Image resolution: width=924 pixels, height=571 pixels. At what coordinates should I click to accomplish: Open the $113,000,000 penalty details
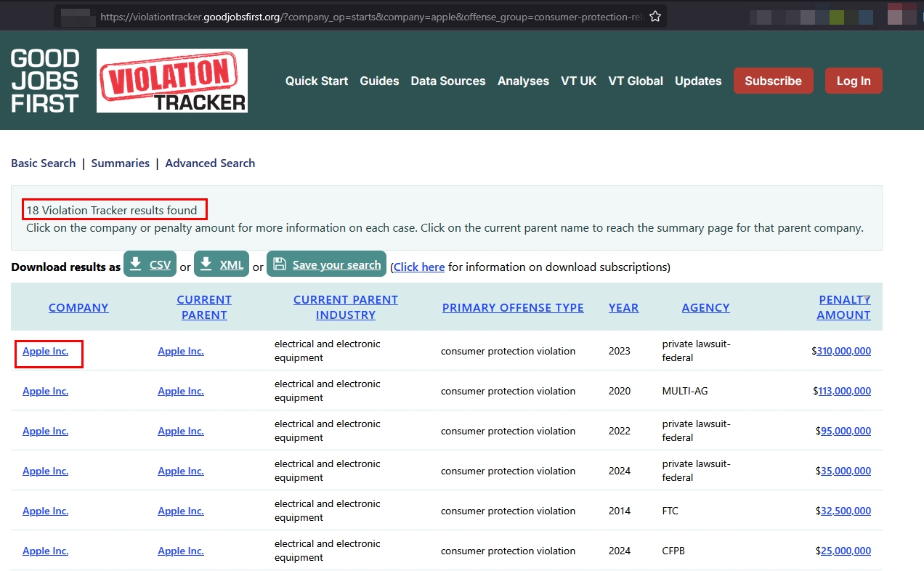click(844, 391)
